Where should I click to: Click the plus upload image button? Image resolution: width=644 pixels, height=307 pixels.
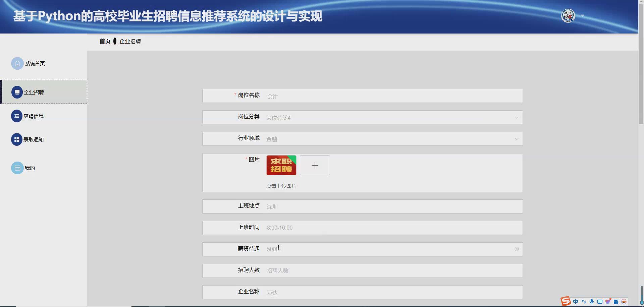pyautogui.click(x=315, y=165)
